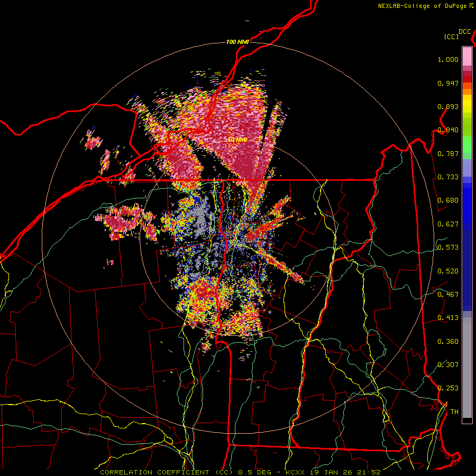
Task: Click the 19 JAN 26 date stamp
Action: click(332, 472)
